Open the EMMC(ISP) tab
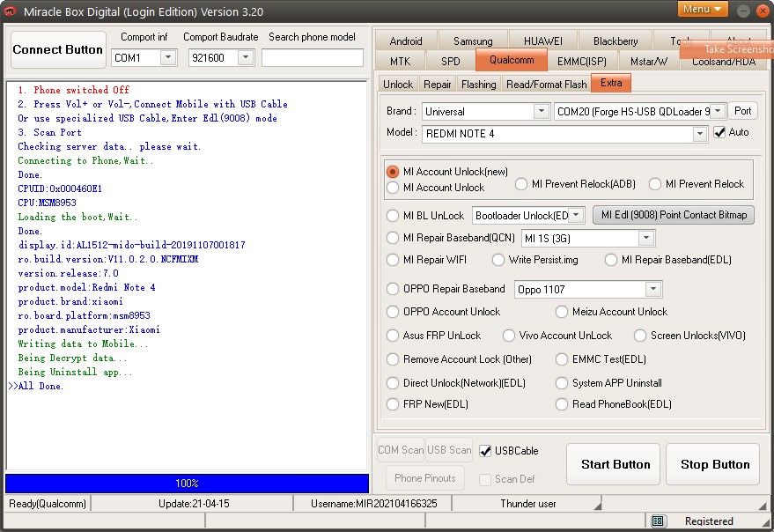The width and height of the screenshot is (774, 532). (x=581, y=62)
